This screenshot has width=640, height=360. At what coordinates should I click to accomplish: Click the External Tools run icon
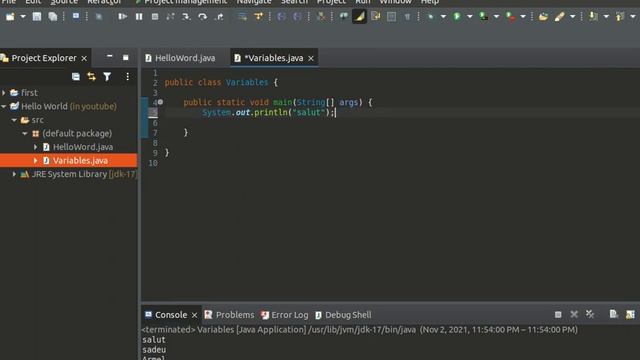510,17
